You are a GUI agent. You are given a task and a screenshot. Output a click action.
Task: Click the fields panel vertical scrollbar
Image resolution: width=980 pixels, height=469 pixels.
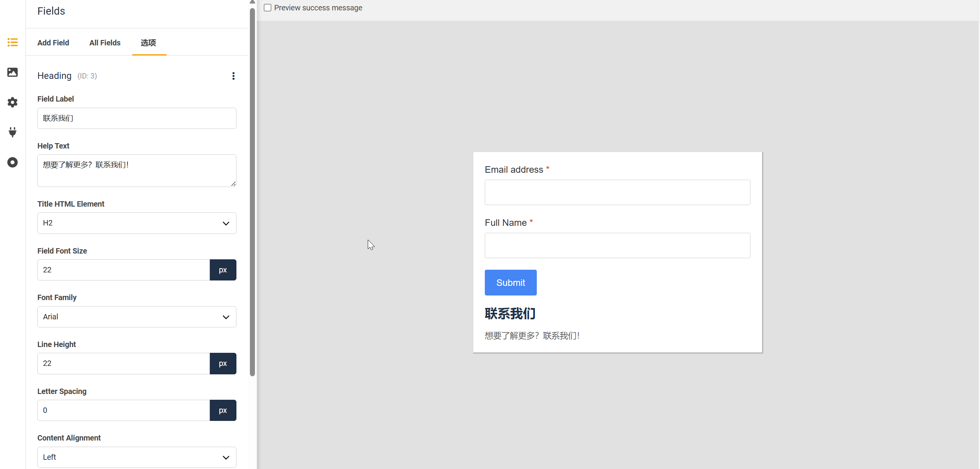point(253,192)
